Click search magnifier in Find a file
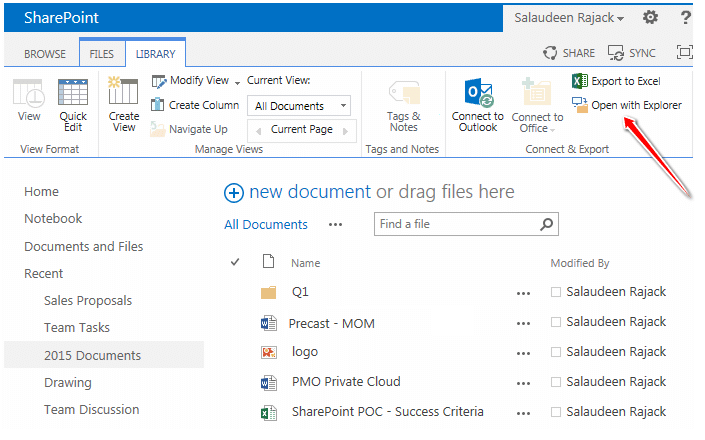 coord(546,224)
